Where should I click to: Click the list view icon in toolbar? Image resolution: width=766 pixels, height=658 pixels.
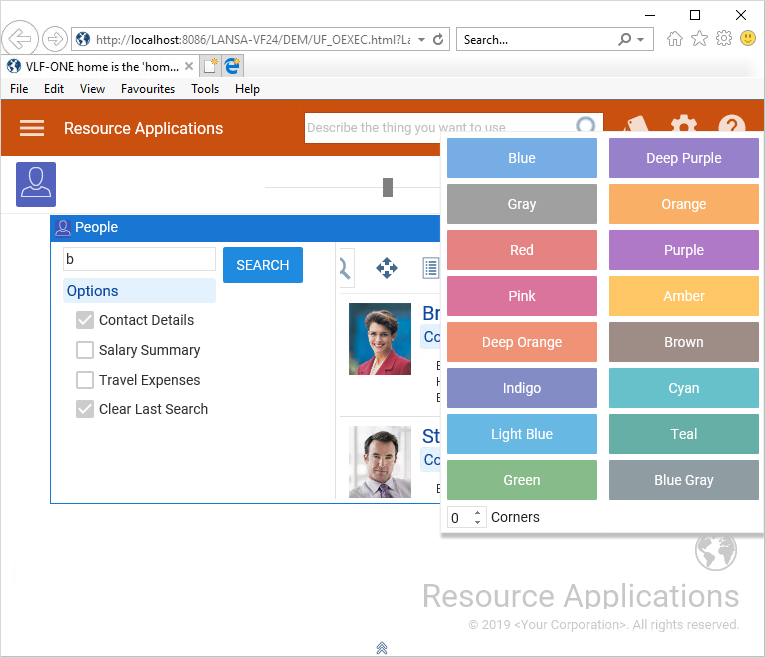[431, 267]
